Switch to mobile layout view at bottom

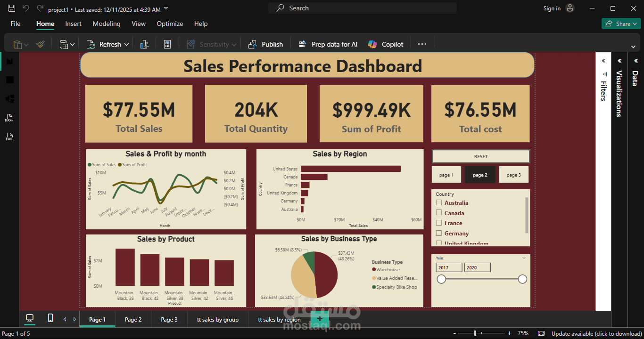coord(50,319)
